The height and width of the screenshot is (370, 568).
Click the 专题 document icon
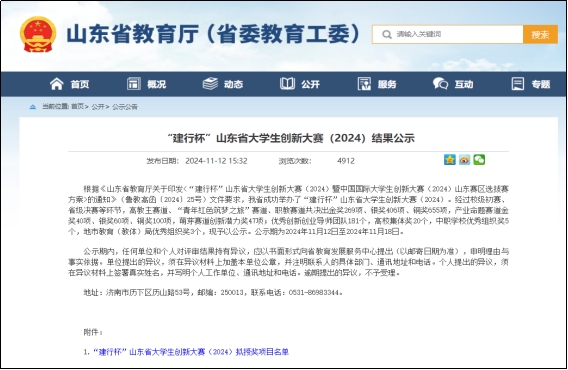518,84
